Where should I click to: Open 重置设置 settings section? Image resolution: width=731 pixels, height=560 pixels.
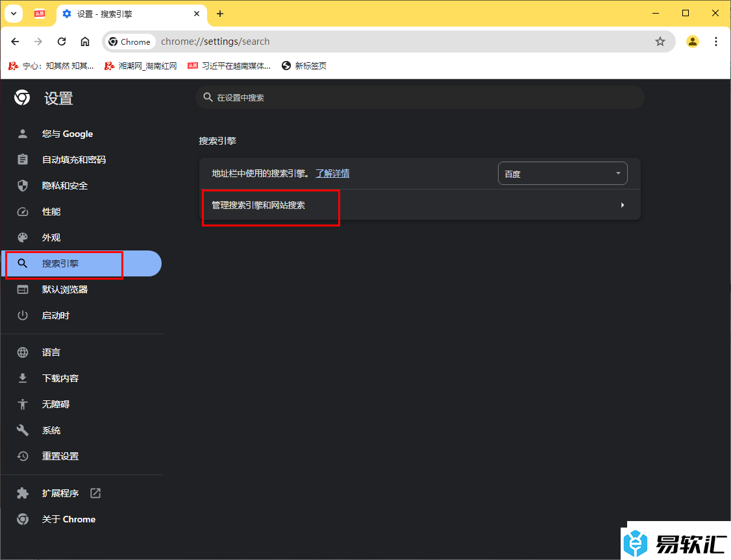81,456
